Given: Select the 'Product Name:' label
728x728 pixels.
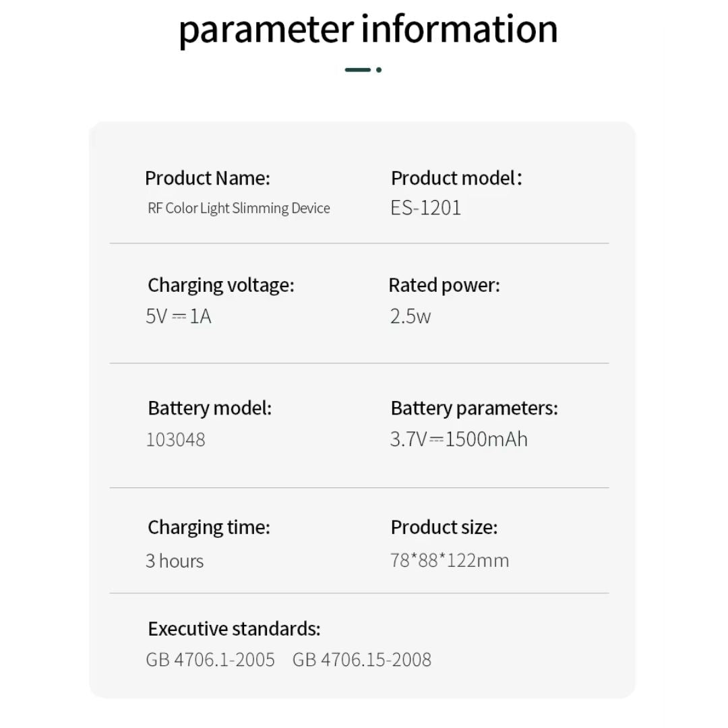Looking at the screenshot, I should (207, 179).
